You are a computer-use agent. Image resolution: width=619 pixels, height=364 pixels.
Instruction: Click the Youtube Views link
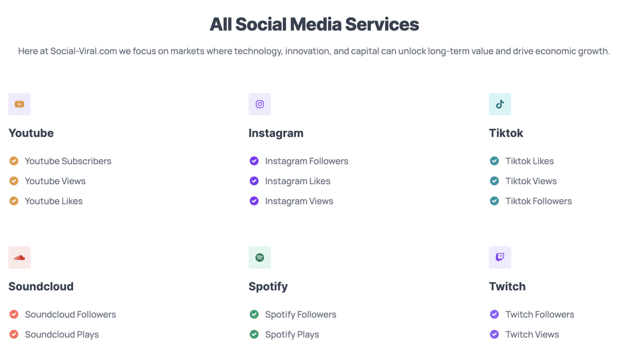[x=55, y=181]
